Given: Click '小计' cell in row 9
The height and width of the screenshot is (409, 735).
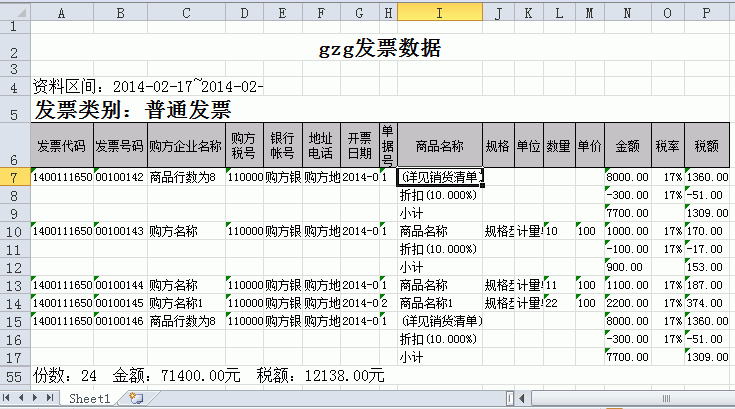Looking at the screenshot, I should 440,213.
